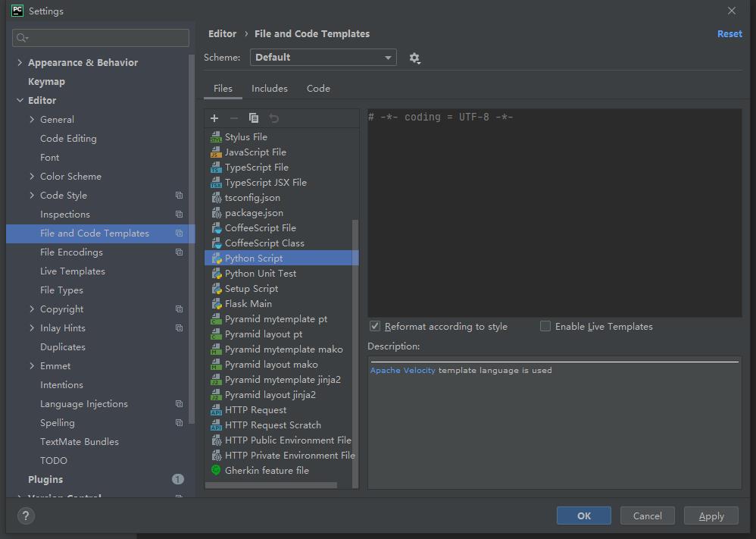Open Live Templates settings

tap(72, 271)
